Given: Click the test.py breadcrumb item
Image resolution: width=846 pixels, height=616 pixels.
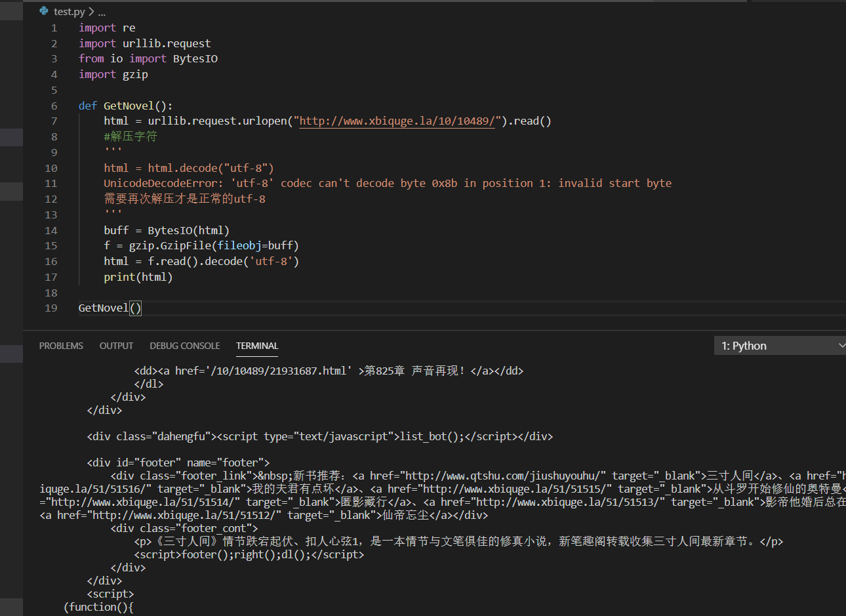Looking at the screenshot, I should point(70,12).
